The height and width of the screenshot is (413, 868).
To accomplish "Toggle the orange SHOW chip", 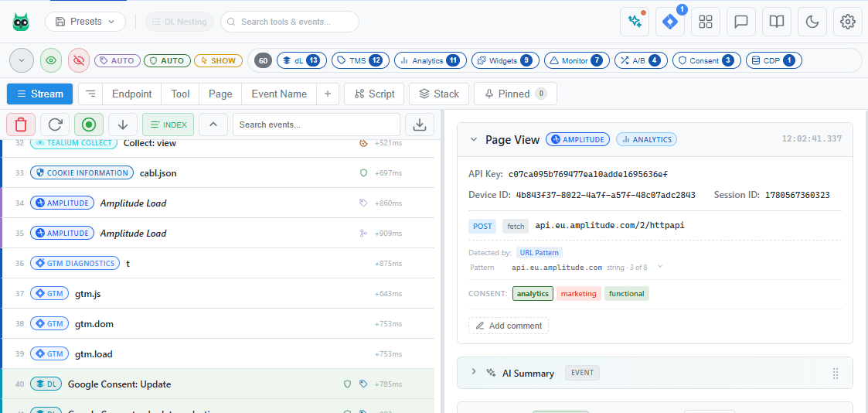I will (x=219, y=60).
